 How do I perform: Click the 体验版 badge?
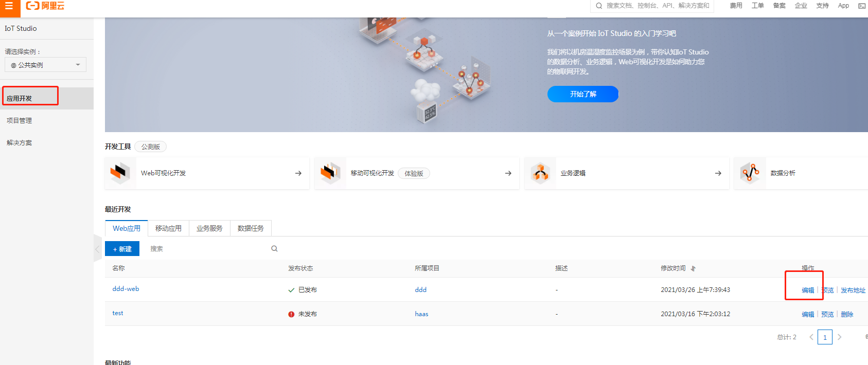pyautogui.click(x=414, y=173)
